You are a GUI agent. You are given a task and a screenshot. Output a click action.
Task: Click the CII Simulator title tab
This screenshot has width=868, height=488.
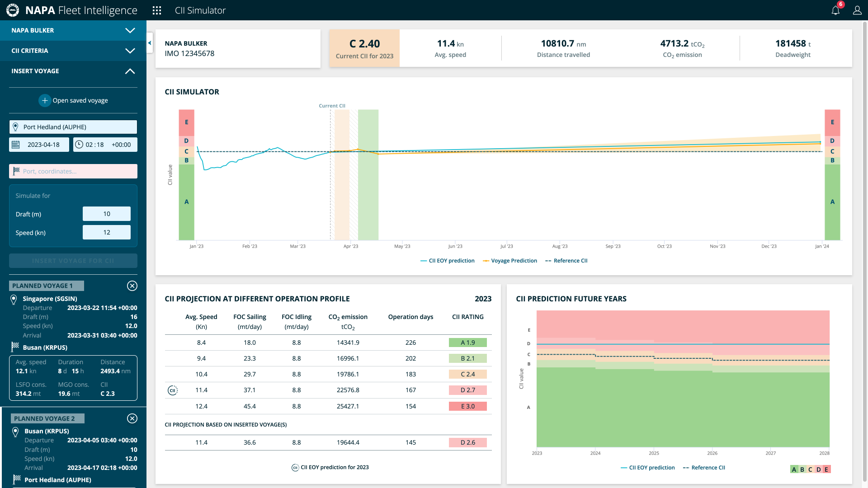[x=200, y=10]
